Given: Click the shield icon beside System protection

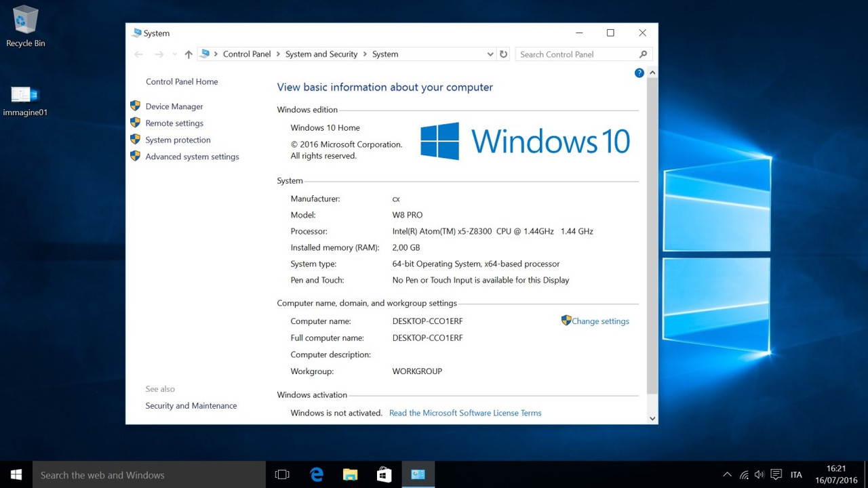Looking at the screenshot, I should pos(135,139).
